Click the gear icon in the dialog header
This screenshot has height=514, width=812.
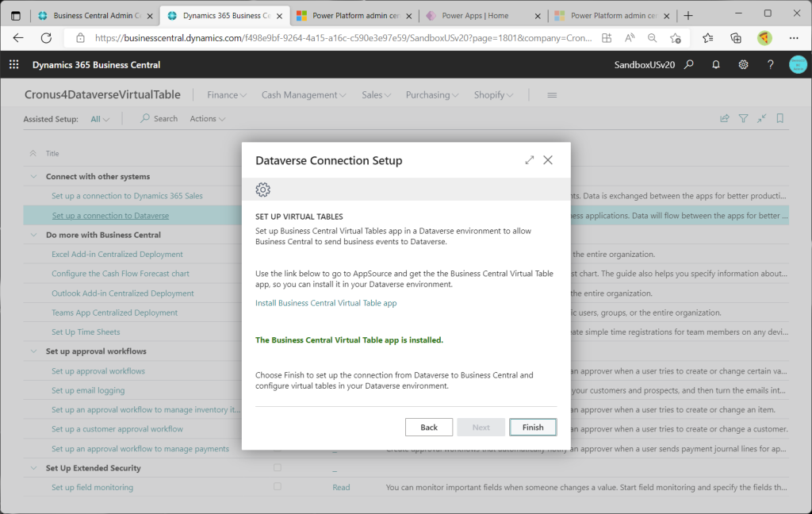pos(263,190)
